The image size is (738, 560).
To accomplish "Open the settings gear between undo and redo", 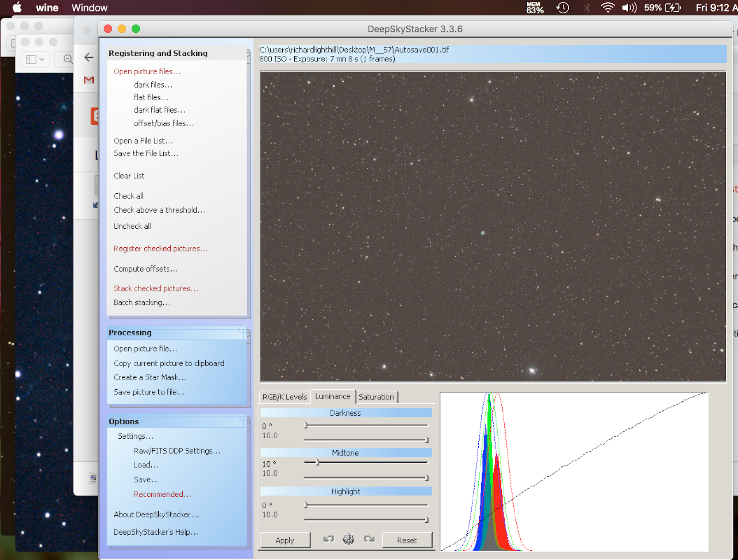I will (x=349, y=539).
